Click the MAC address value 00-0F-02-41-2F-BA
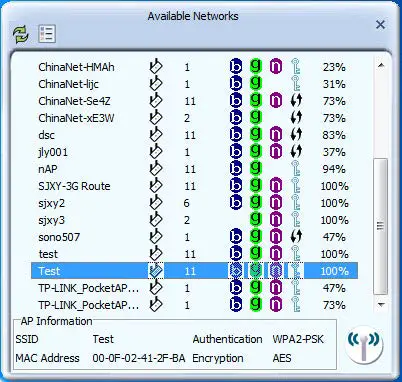The height and width of the screenshot is (382, 402). point(139,358)
